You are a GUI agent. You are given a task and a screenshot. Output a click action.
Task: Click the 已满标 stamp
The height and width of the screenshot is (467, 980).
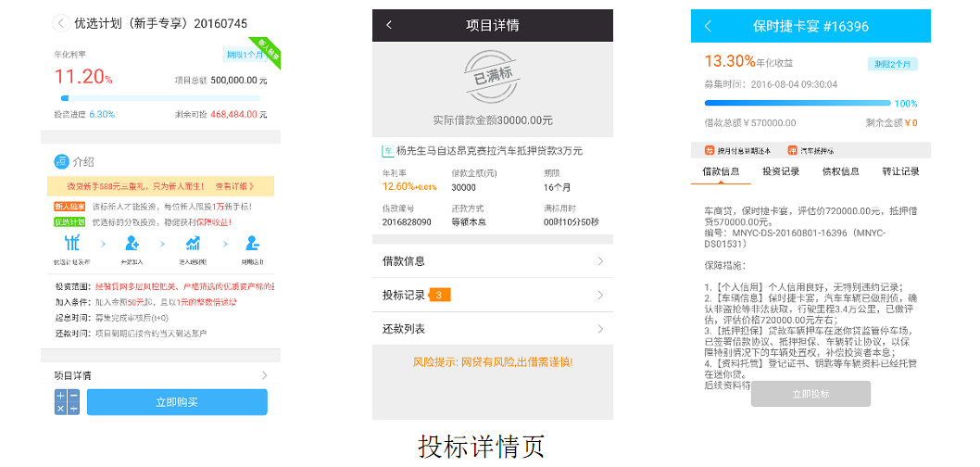point(493,76)
